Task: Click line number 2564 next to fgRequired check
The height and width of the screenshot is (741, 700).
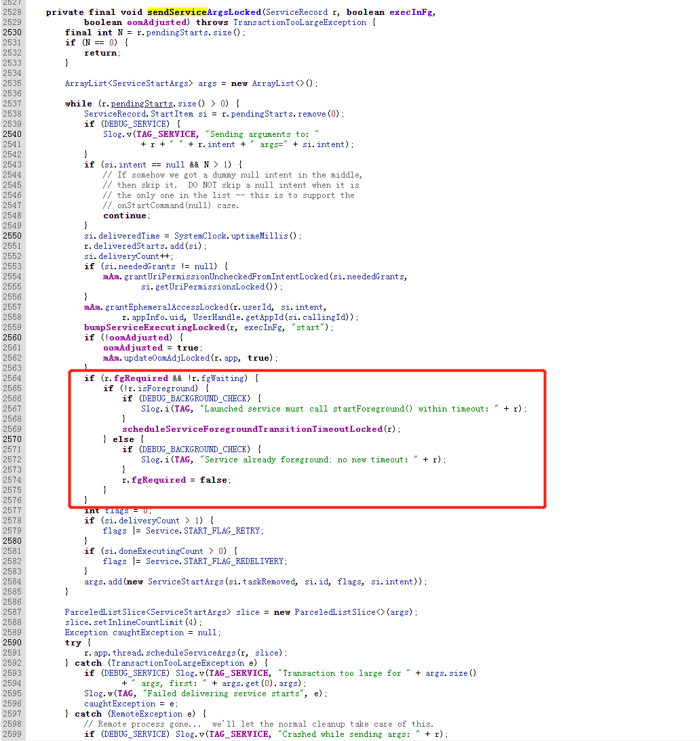Action: point(12,378)
